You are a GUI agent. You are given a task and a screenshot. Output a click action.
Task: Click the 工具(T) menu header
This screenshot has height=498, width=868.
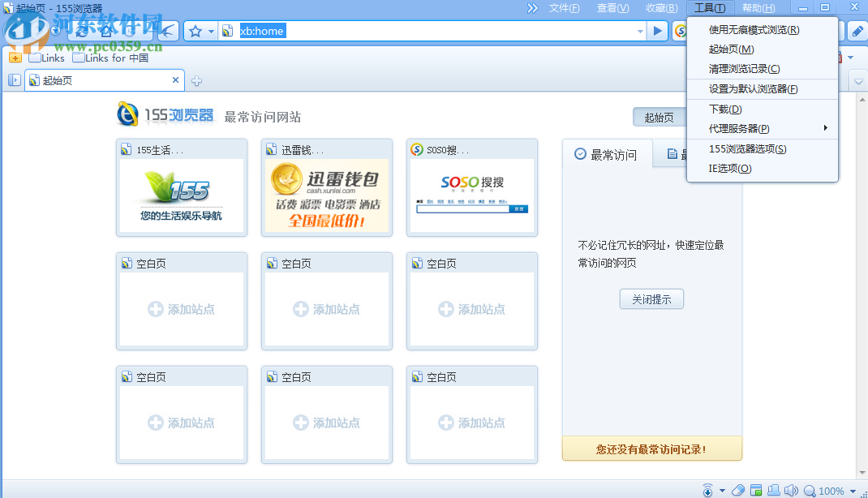(710, 8)
